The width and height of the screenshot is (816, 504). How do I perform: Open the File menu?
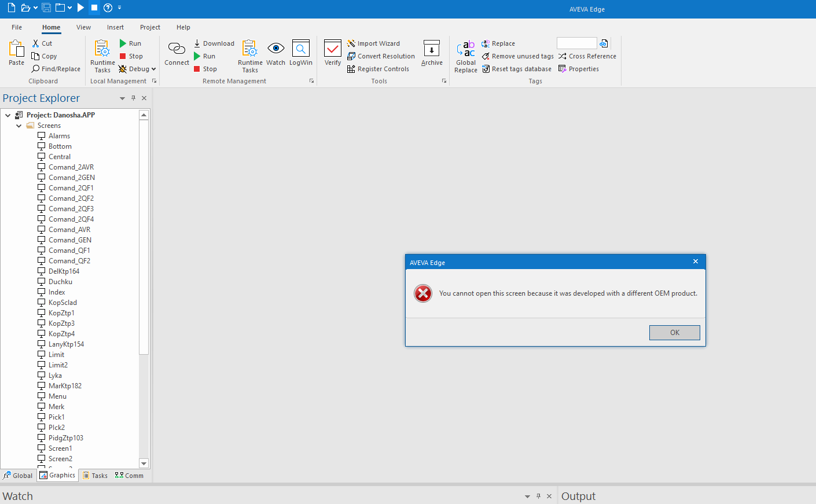[x=17, y=27]
